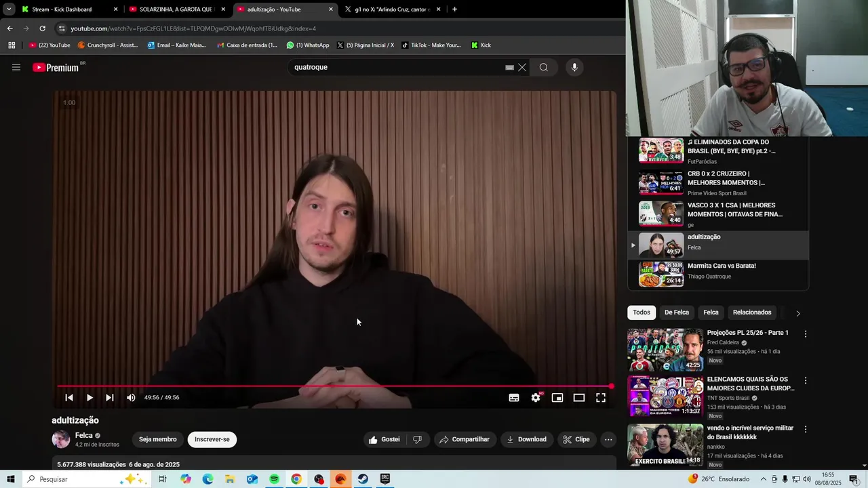Open the Kick bookmark

(x=481, y=45)
